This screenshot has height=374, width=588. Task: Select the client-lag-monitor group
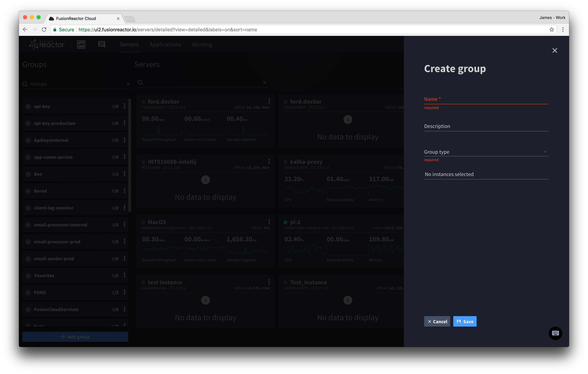point(75,208)
